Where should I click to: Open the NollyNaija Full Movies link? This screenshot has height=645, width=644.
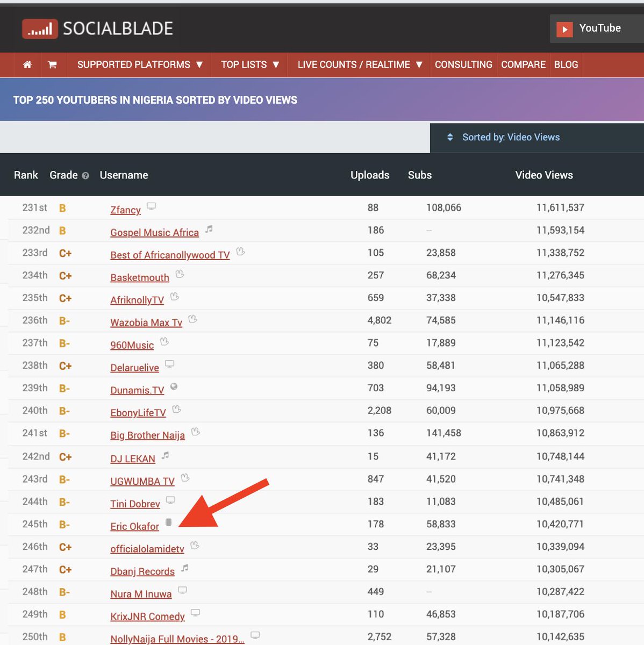[x=177, y=639]
